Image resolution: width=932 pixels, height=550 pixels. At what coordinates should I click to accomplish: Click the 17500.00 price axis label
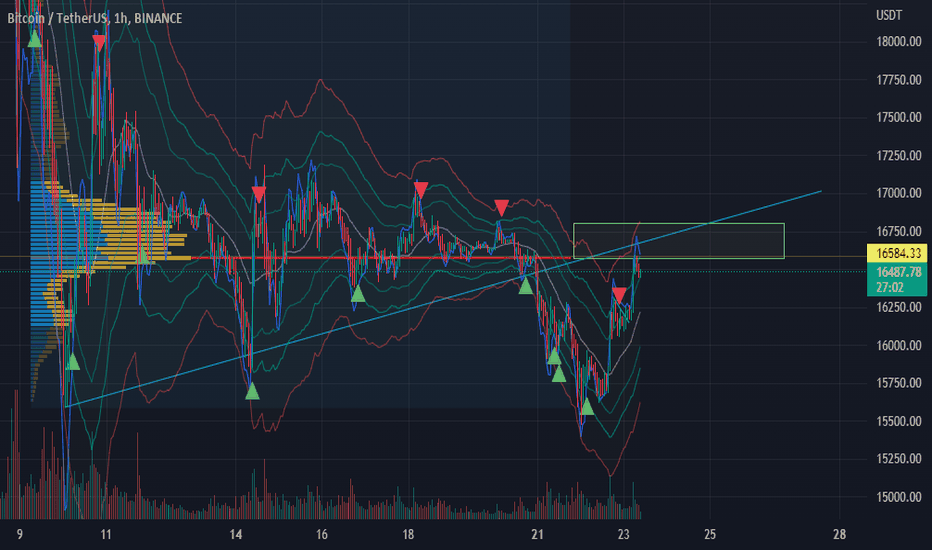click(899, 117)
